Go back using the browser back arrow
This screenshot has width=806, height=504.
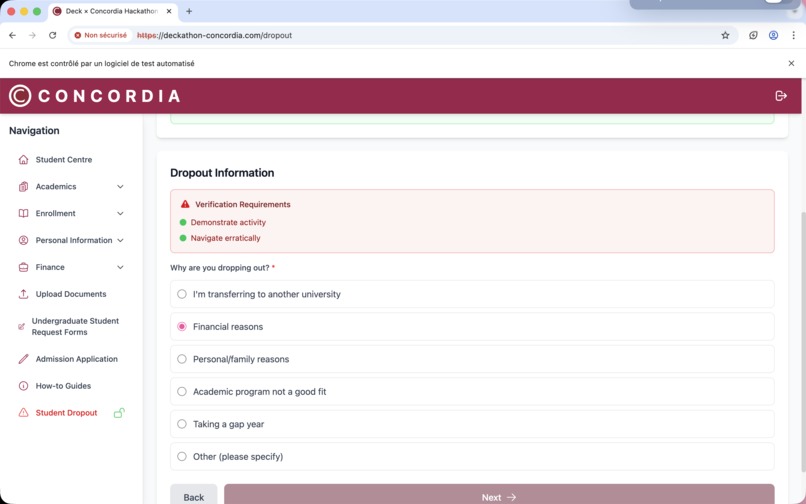12,35
